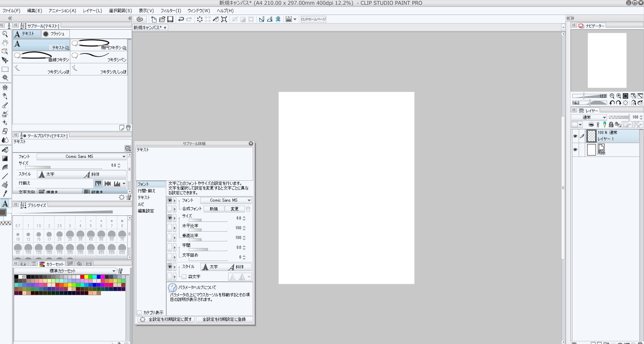The height and width of the screenshot is (344, 644).
Task: Check the カテゴリ表示 checkbox
Action: 139,313
